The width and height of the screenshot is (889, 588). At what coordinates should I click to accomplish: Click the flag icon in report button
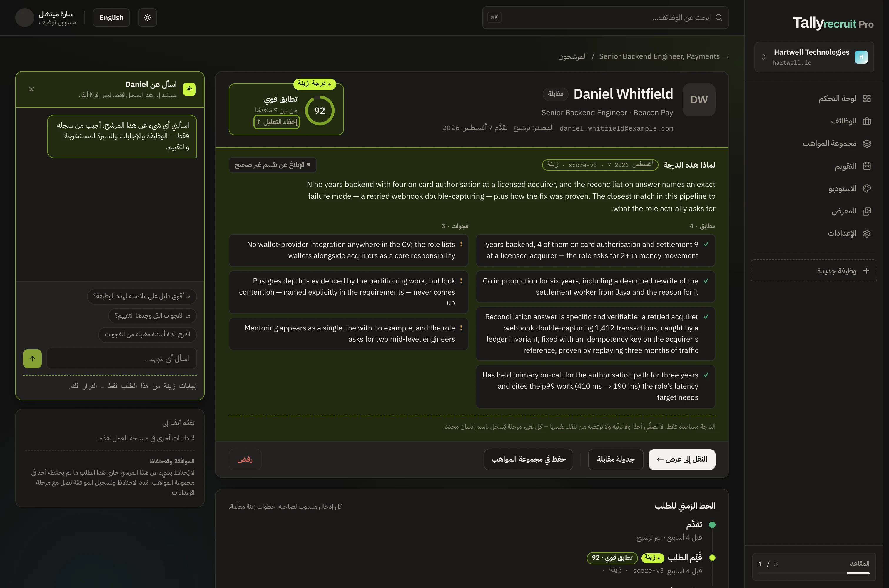308,165
